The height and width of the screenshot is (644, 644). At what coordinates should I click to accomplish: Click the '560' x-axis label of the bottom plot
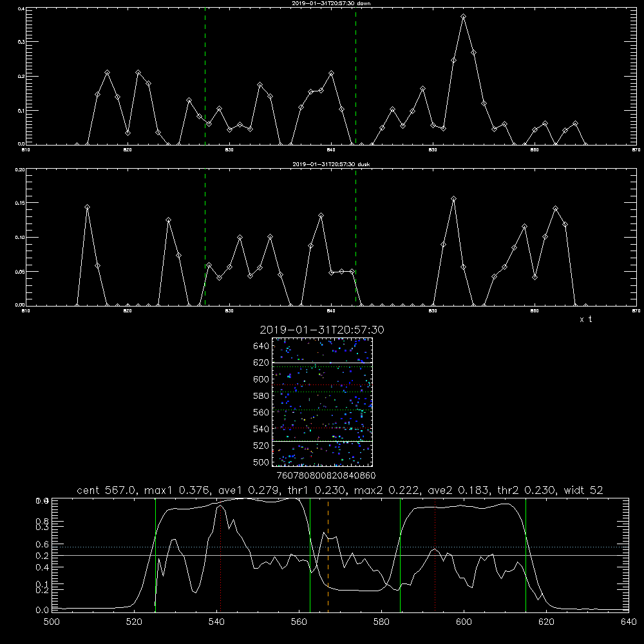point(299,622)
